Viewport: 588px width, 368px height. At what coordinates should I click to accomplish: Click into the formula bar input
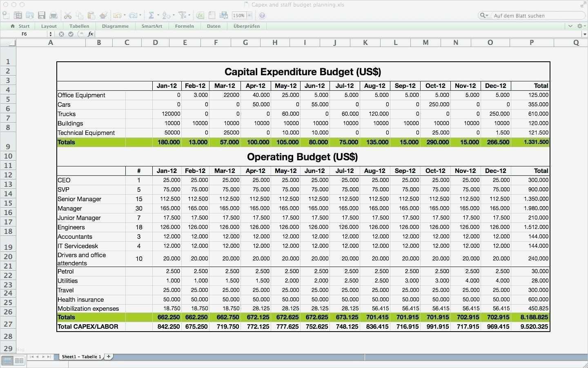tap(338, 34)
